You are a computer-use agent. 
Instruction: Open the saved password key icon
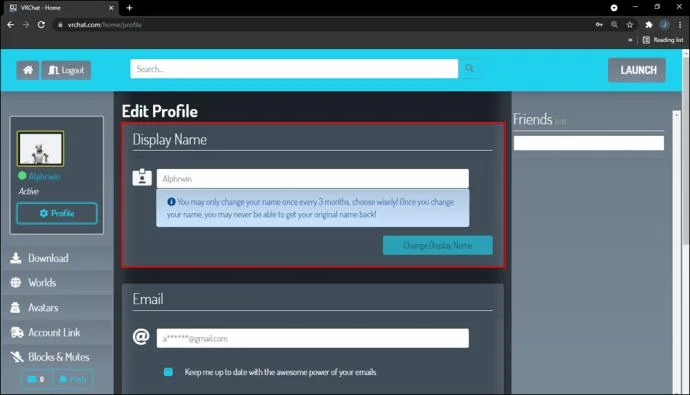599,25
